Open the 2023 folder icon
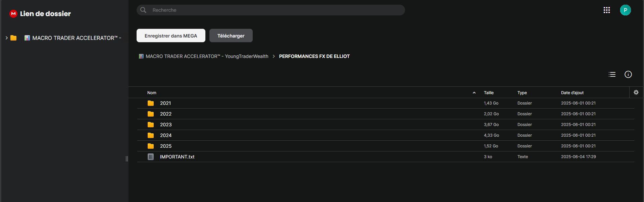 [151, 125]
